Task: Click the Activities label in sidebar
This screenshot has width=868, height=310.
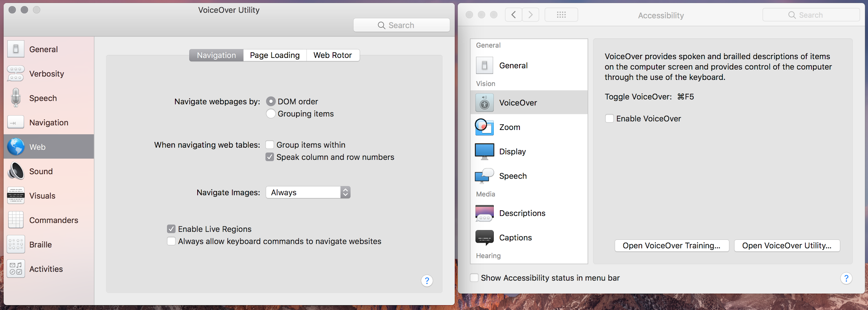Action: (x=46, y=269)
